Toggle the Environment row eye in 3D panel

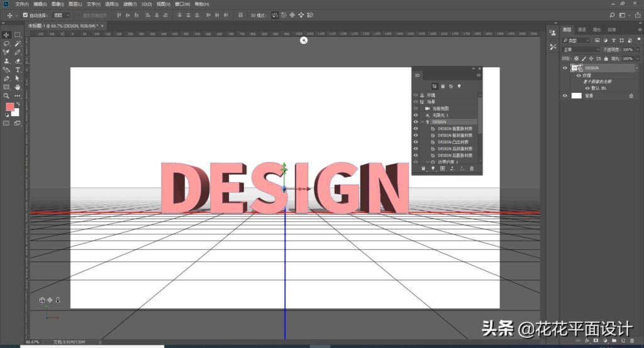[416, 95]
